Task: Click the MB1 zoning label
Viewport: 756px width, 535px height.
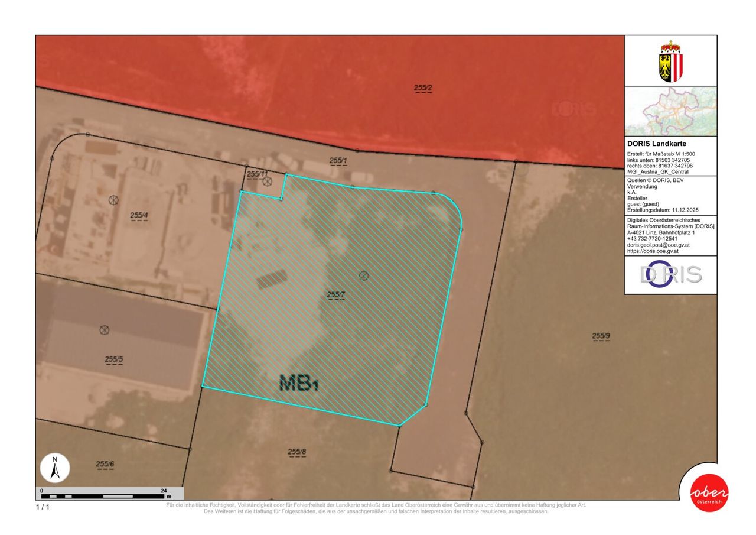Action: [x=299, y=383]
